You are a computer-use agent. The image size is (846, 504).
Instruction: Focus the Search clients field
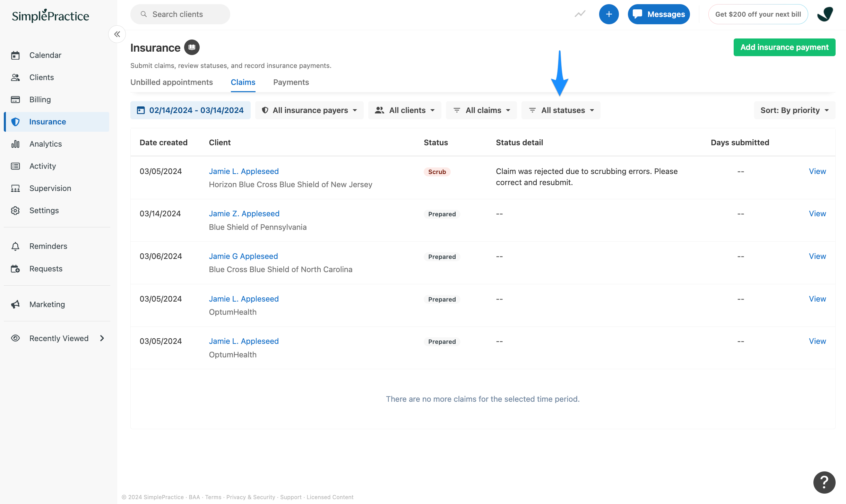(x=180, y=14)
